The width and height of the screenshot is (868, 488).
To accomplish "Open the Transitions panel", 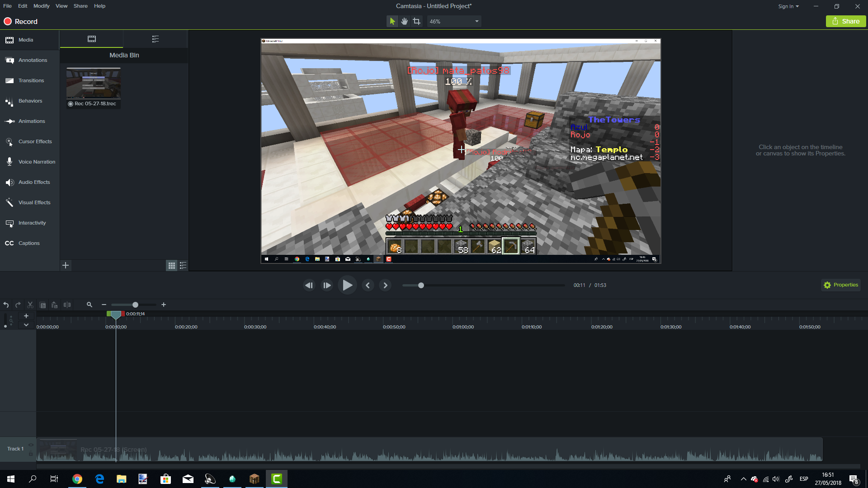I will (x=29, y=80).
